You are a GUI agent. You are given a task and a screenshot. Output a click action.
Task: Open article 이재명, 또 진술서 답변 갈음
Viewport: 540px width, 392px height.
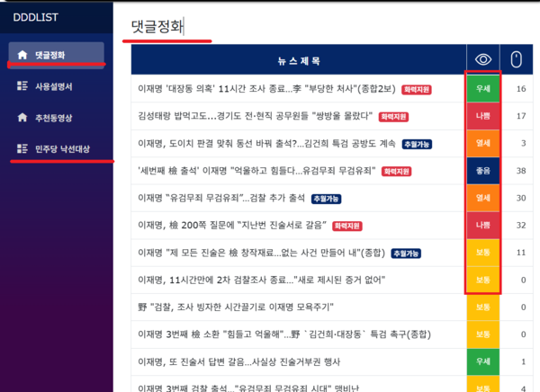239,361
